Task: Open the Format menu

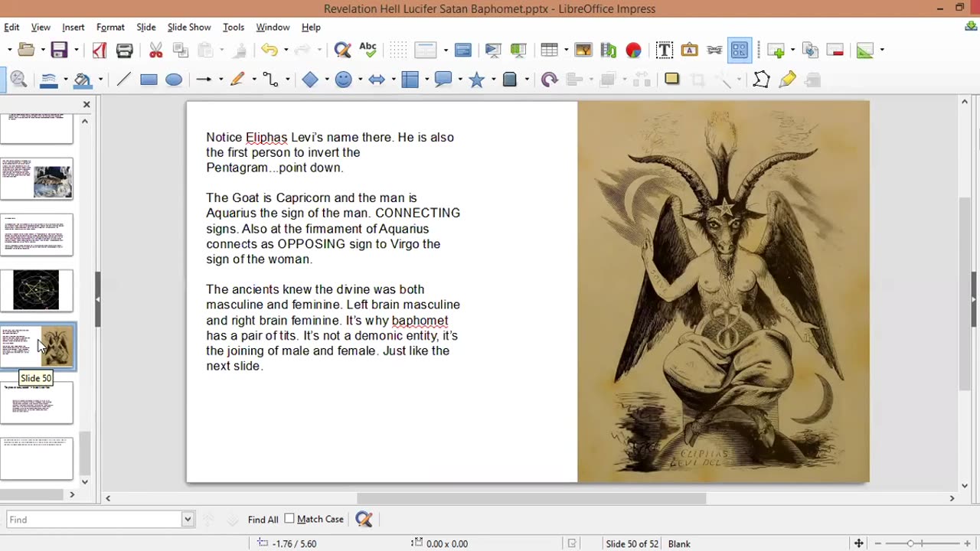Action: pos(110,27)
